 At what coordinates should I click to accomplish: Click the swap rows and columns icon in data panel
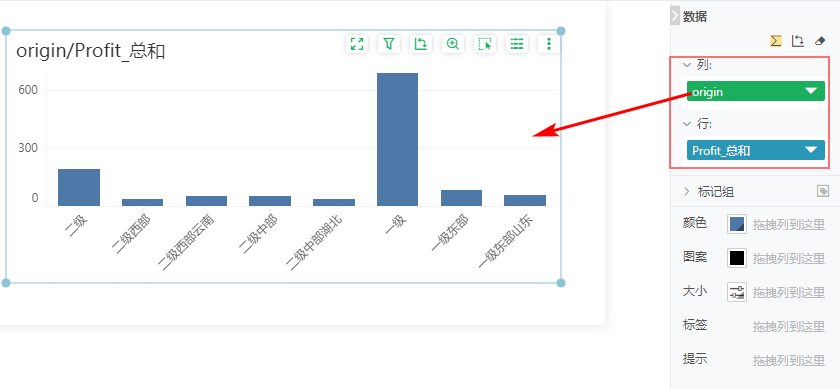coord(798,41)
